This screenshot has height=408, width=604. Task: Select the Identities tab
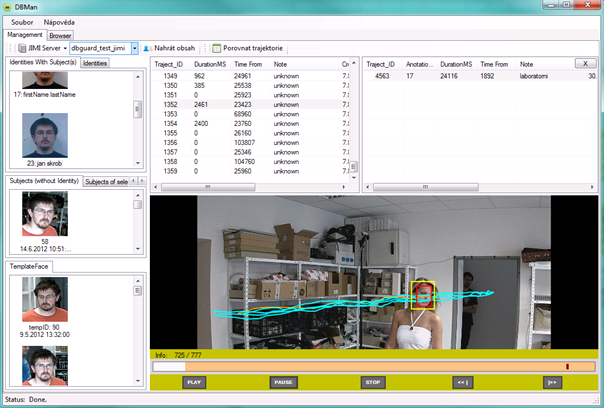(x=95, y=63)
